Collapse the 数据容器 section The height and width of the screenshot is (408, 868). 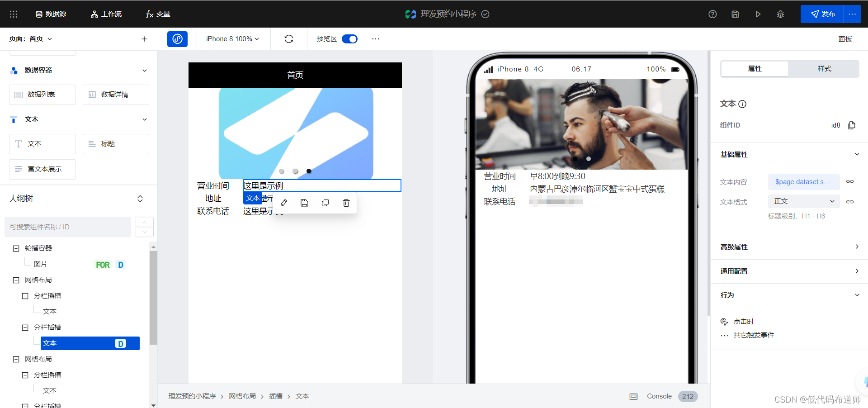[145, 70]
